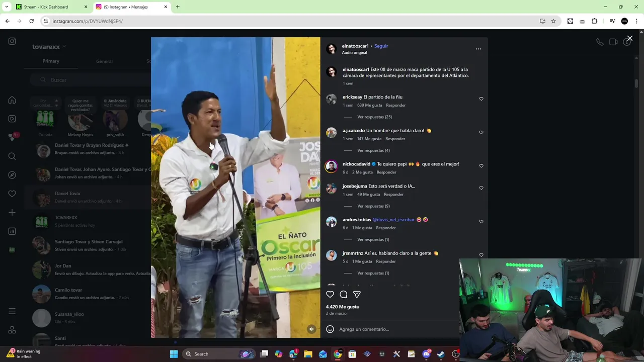This screenshot has height=362, width=644.
Task: Like andres.tobias's comment with its heart
Action: [x=481, y=222]
